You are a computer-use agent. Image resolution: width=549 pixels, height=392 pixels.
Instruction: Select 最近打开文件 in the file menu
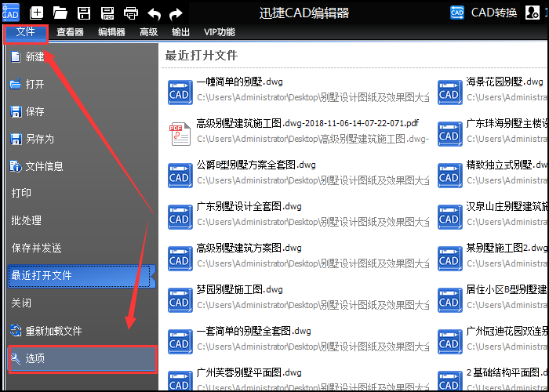[82, 276]
